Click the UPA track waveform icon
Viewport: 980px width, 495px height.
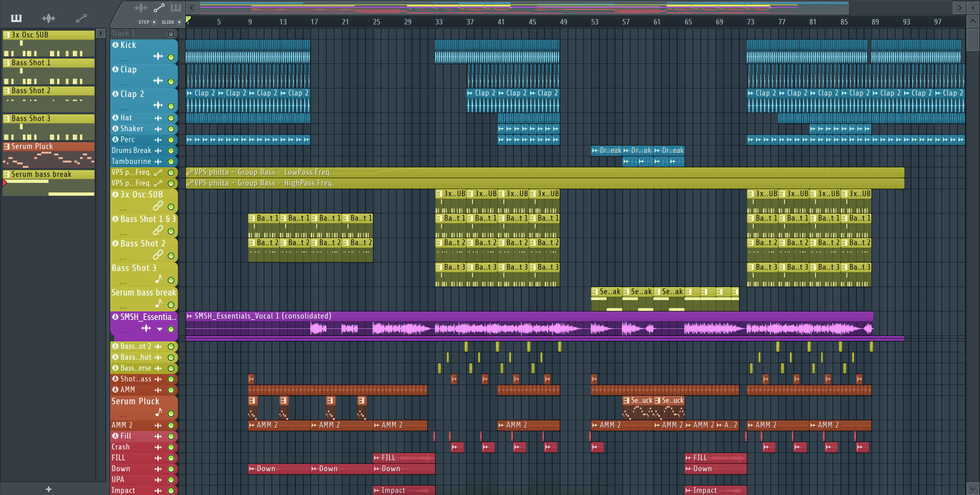click(x=158, y=480)
